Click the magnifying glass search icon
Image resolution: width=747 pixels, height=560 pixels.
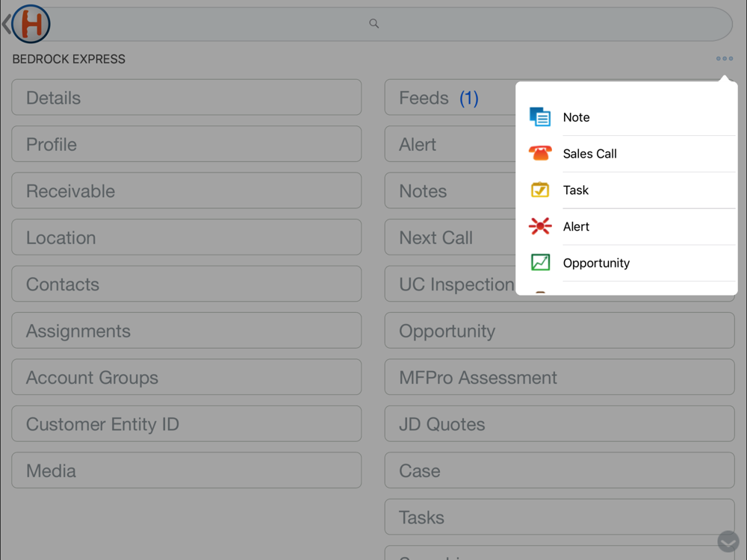click(x=374, y=24)
